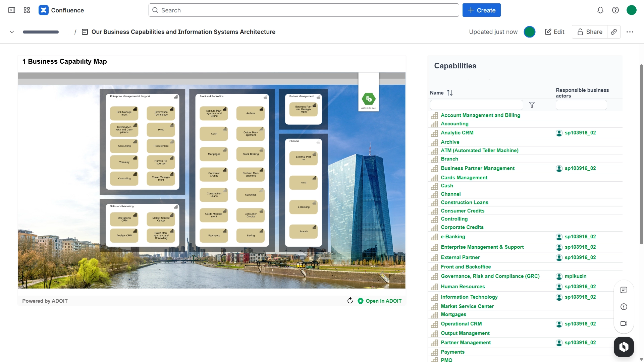The width and height of the screenshot is (644, 362).
Task: Refresh the ADOIT diagram
Action: [350, 301]
